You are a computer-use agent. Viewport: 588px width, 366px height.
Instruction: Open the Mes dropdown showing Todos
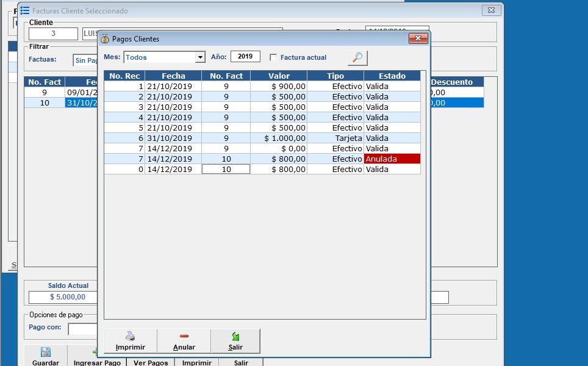(199, 57)
